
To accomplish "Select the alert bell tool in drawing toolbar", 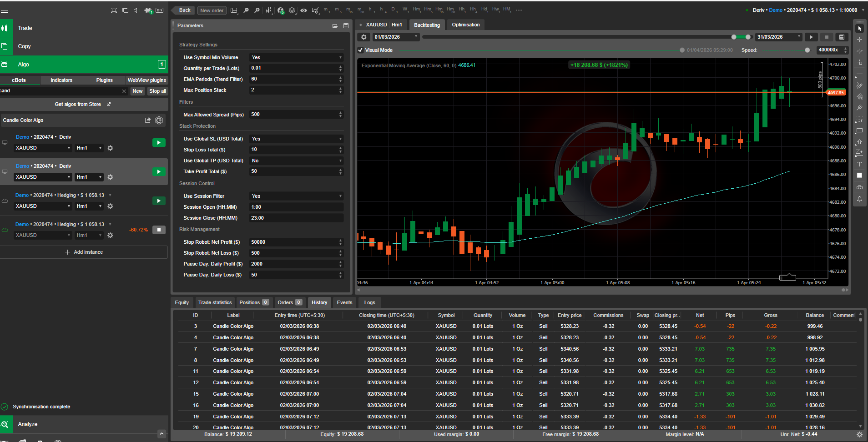I will coord(859,199).
